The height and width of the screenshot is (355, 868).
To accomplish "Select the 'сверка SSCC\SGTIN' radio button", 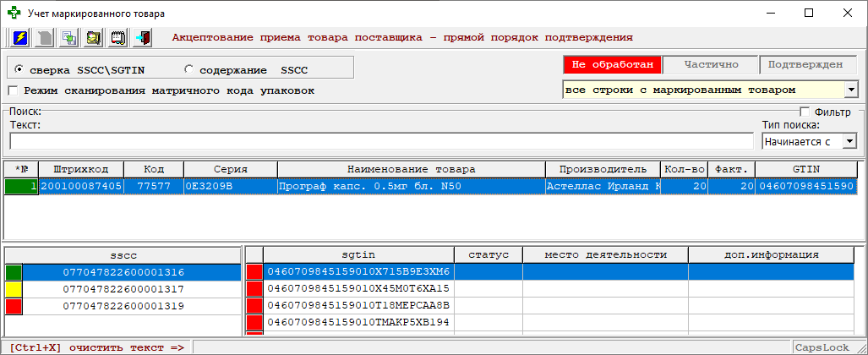I will click(19, 68).
